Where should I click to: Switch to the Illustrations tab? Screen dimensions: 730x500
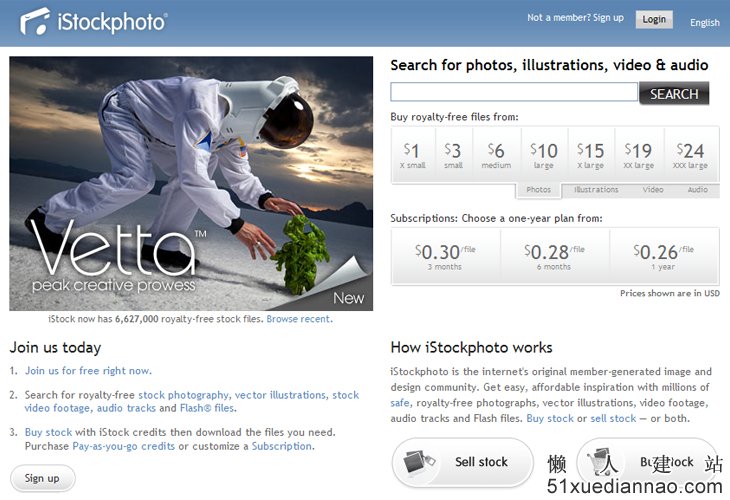click(x=596, y=189)
